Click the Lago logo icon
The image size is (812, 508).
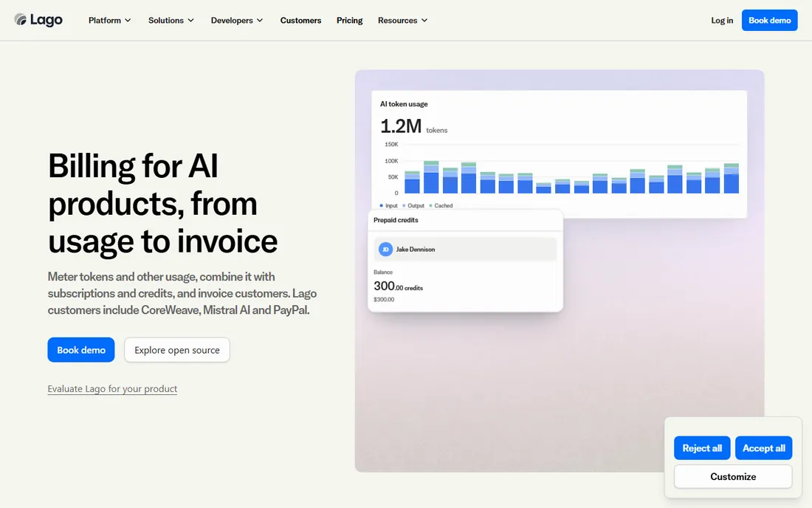click(21, 20)
